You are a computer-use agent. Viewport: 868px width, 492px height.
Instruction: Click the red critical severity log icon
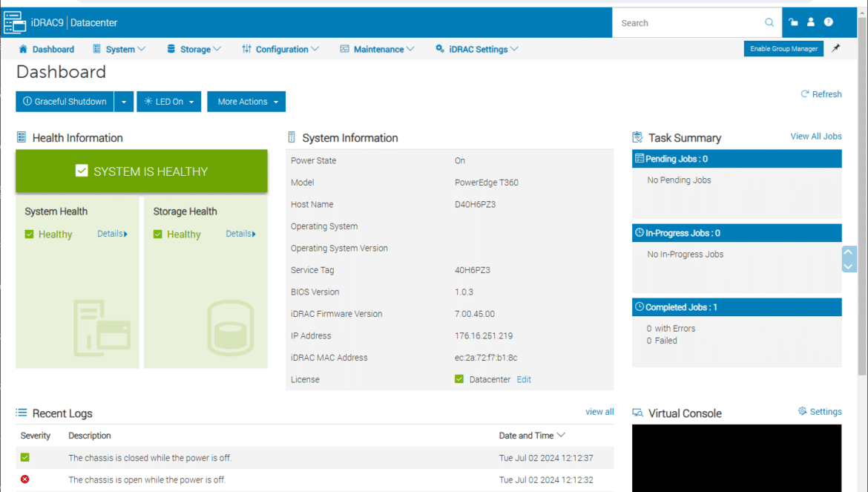point(25,479)
